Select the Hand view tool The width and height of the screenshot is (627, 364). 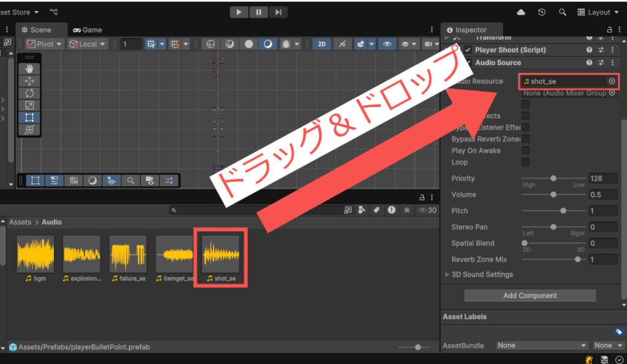tap(29, 69)
